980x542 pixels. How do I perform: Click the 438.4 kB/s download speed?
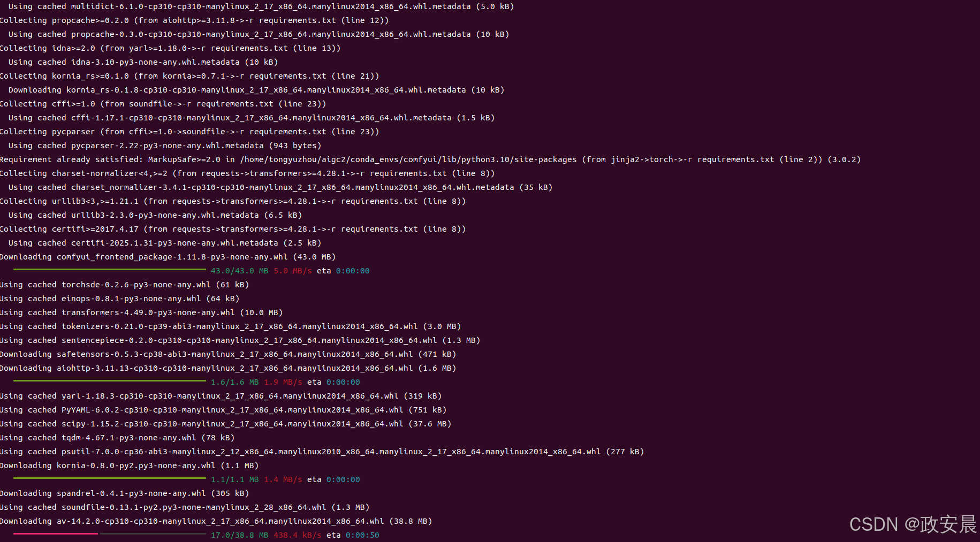point(298,535)
